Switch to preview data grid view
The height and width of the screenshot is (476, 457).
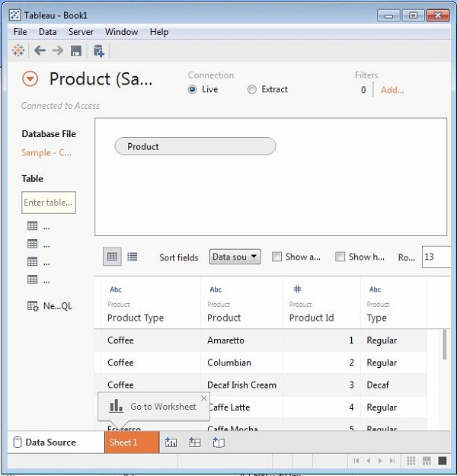(x=112, y=257)
